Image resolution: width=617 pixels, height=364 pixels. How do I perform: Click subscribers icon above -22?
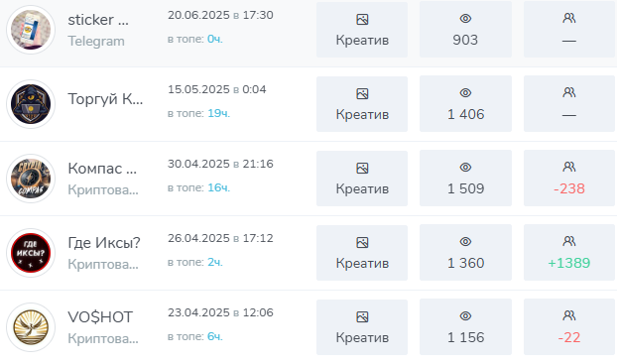pos(569,315)
